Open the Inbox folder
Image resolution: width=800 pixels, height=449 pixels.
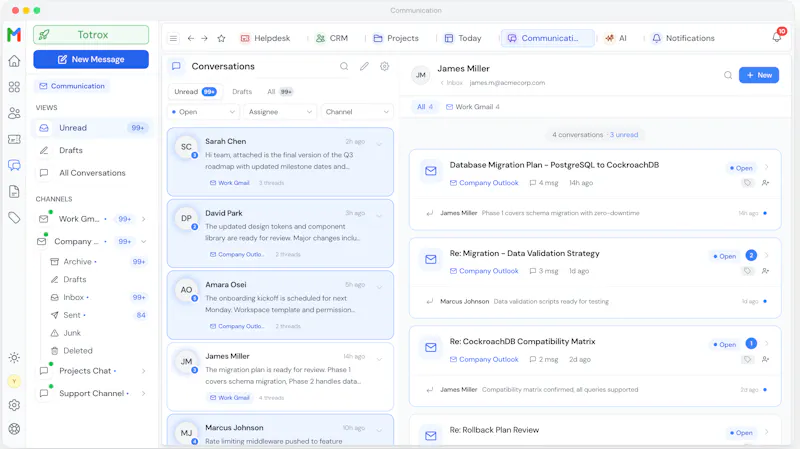point(97,297)
